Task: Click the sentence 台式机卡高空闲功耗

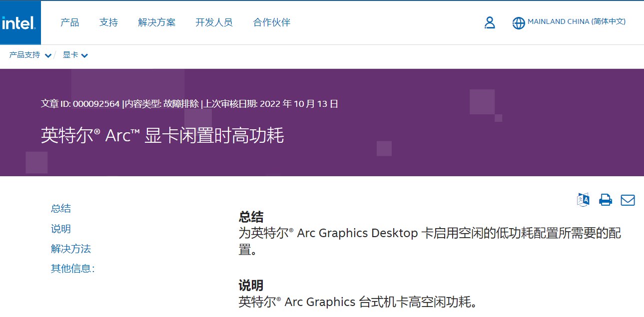Action: 358,302
